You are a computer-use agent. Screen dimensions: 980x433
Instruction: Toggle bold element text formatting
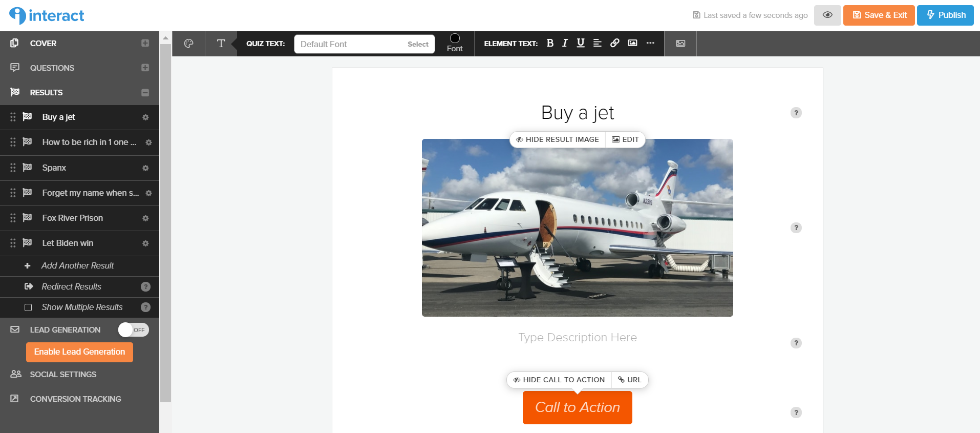click(550, 43)
